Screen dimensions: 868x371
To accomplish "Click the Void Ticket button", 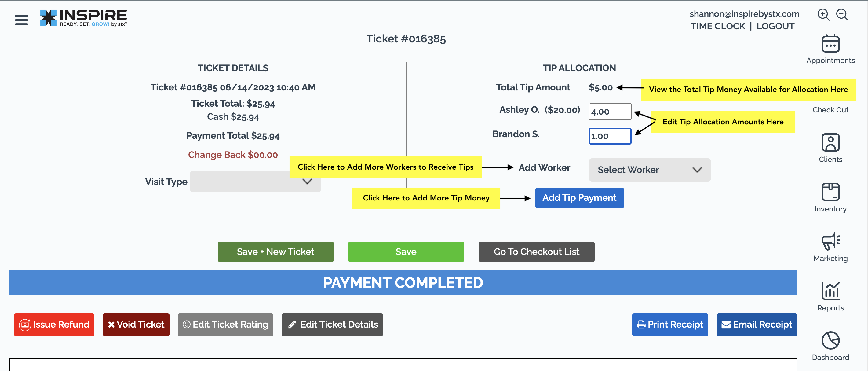I will point(136,325).
